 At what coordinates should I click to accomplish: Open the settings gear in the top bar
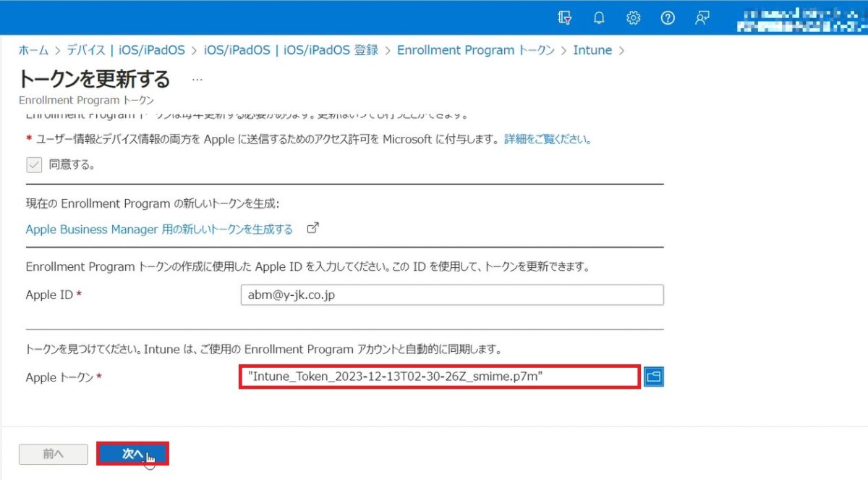coord(633,17)
